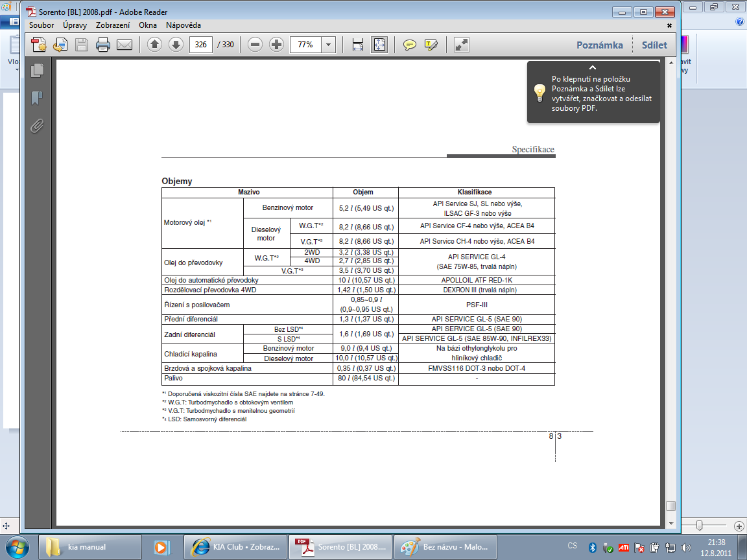Switch to KIA Club Internet Explorer window

(235, 547)
